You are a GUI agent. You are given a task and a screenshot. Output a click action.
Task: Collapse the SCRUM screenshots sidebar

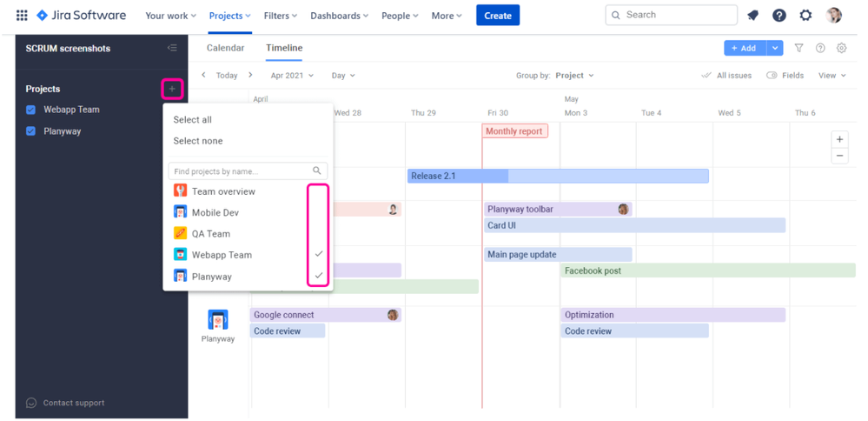point(172,48)
